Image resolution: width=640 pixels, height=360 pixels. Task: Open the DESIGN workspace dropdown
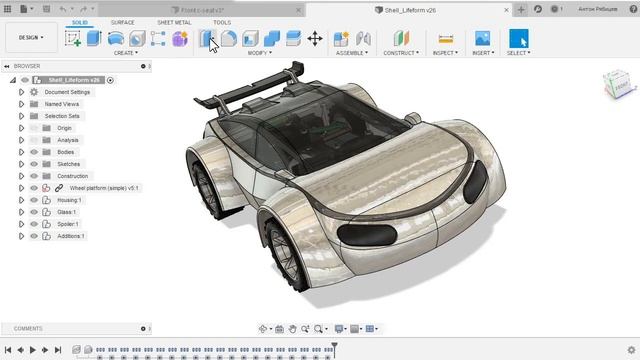click(31, 38)
